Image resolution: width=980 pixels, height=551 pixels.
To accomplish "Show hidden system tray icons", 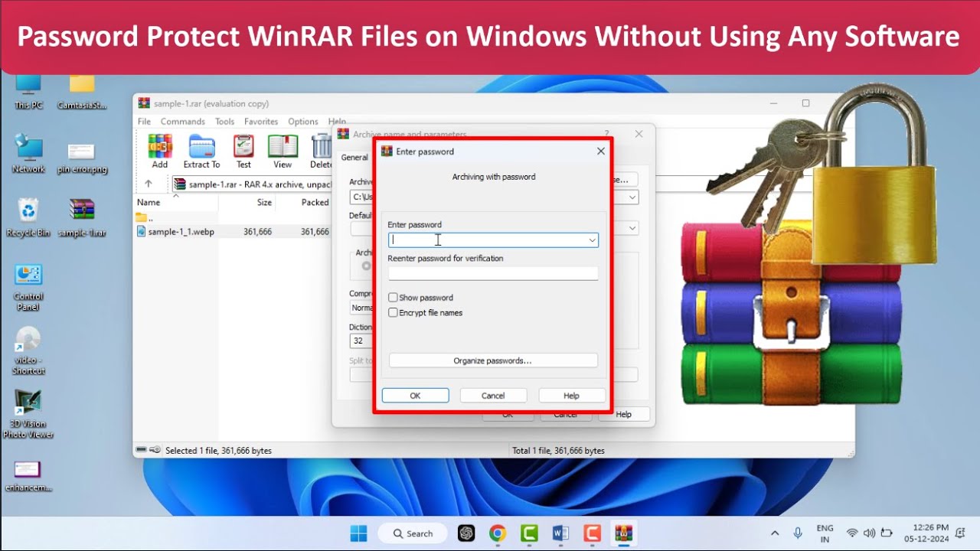I will [775, 533].
